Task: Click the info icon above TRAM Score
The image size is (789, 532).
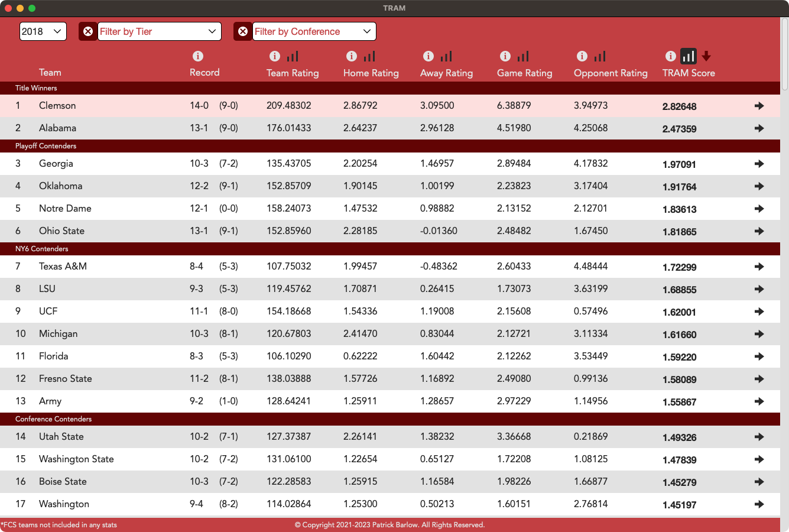Action: pos(671,56)
